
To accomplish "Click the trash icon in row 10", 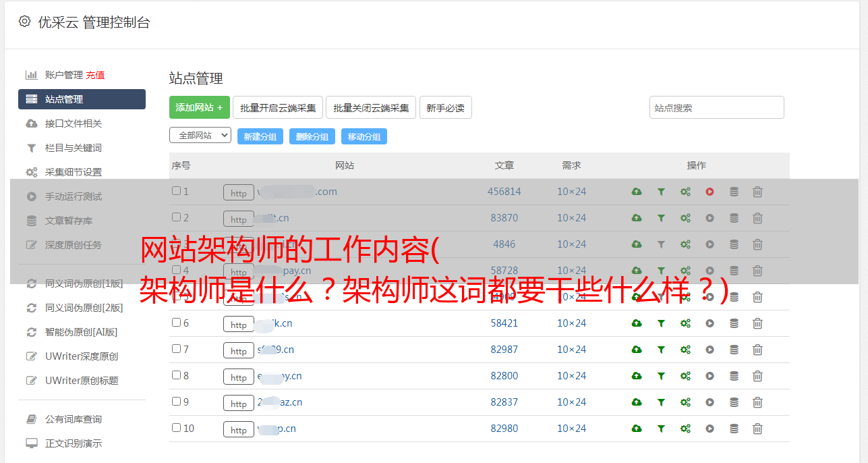I will pyautogui.click(x=757, y=429).
